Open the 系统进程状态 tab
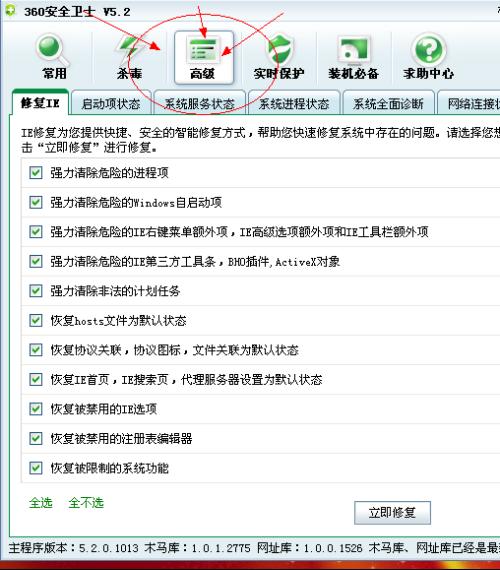 [x=294, y=104]
